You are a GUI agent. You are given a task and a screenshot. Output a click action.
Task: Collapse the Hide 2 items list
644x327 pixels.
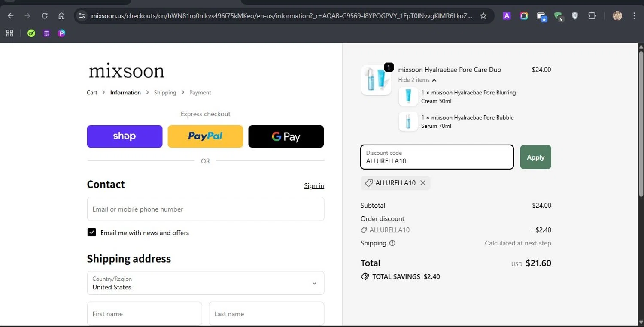[417, 80]
